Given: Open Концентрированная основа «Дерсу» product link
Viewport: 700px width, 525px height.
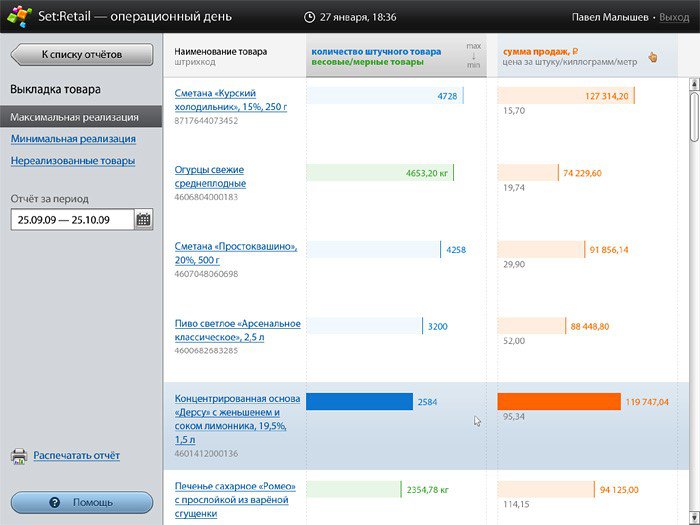Looking at the screenshot, I should point(237,419).
